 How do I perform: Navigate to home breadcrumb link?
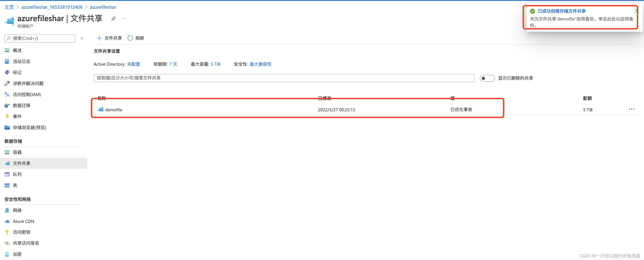[x=9, y=7]
